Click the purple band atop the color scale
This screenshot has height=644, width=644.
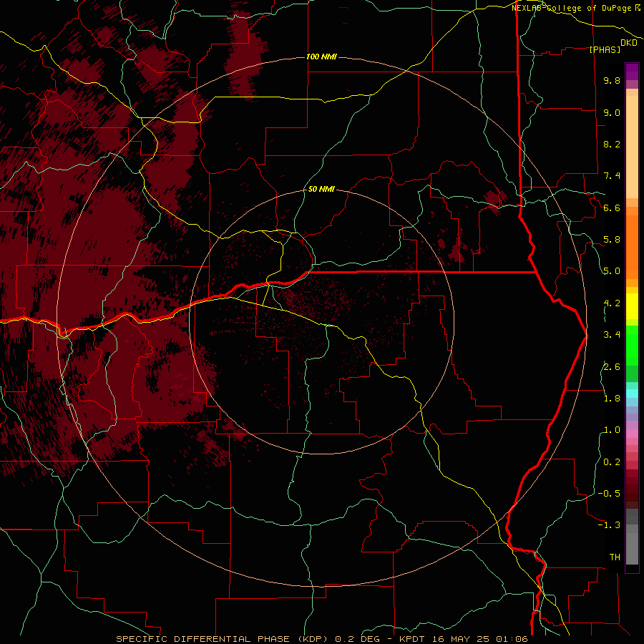(x=632, y=72)
